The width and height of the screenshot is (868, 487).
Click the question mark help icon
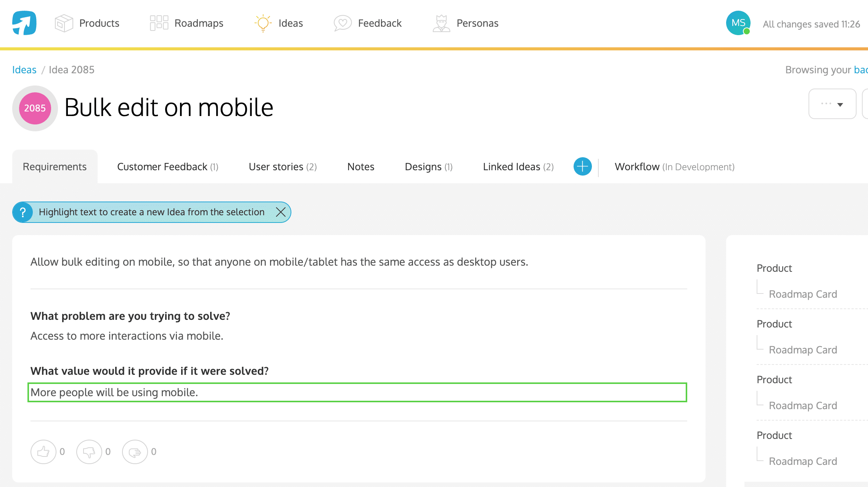[x=23, y=212]
